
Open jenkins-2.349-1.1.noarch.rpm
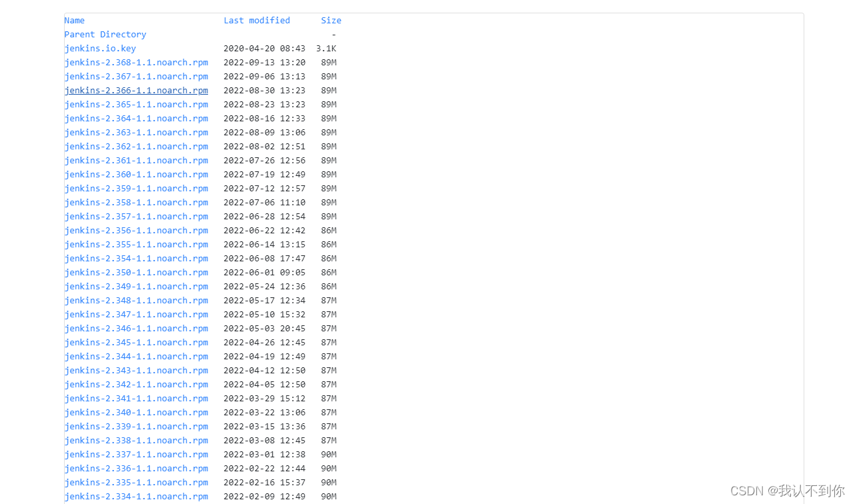tap(136, 287)
